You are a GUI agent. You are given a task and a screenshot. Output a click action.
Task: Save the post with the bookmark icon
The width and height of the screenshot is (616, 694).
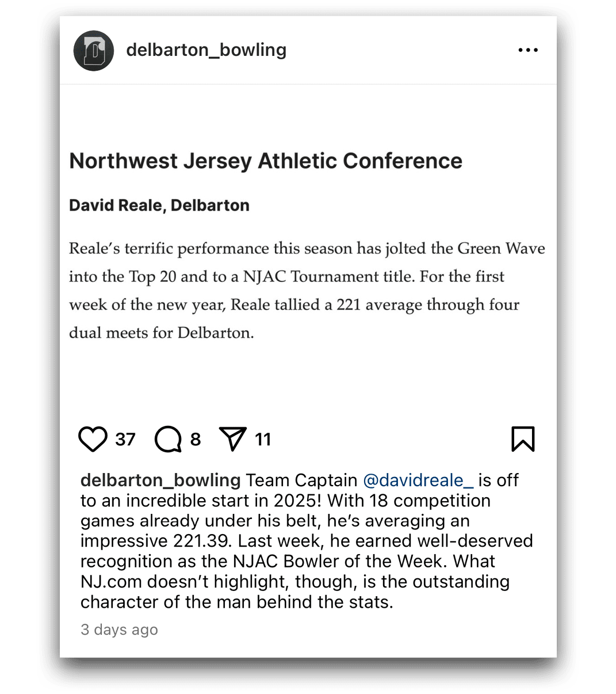pos(523,439)
